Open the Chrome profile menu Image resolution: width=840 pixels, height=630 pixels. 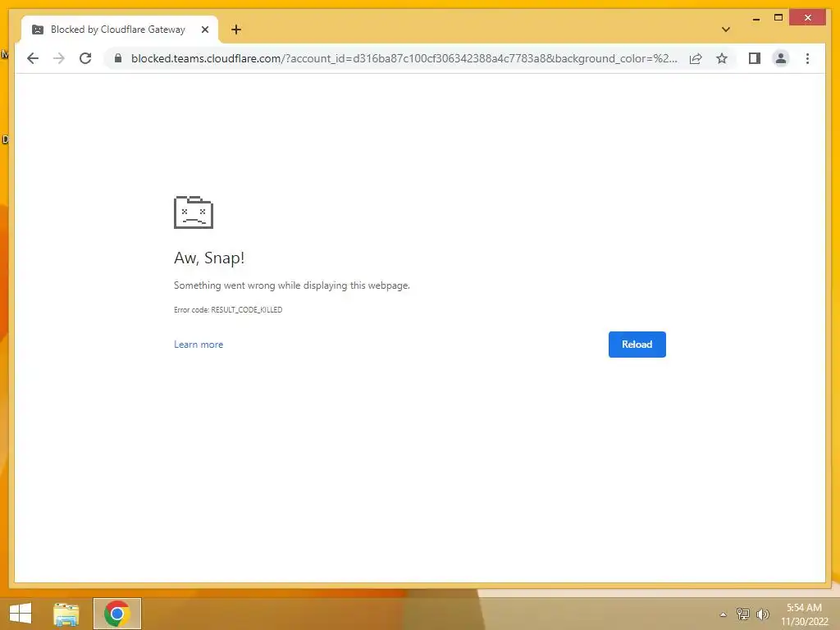(x=781, y=58)
